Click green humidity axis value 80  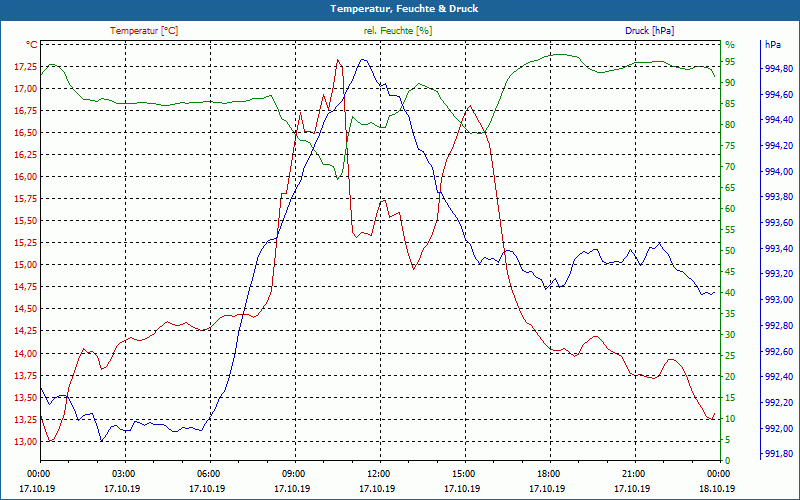730,124
